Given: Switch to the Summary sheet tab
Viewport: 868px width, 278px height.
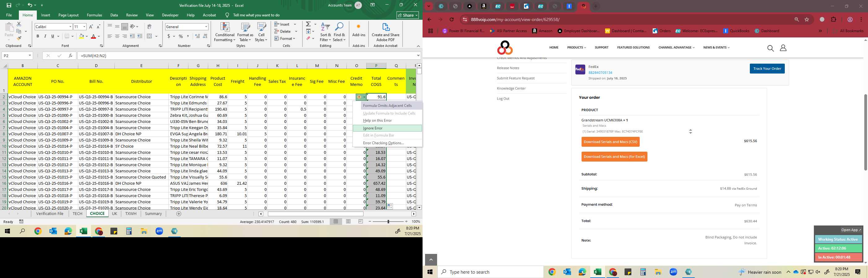Looking at the screenshot, I should click(x=153, y=214).
